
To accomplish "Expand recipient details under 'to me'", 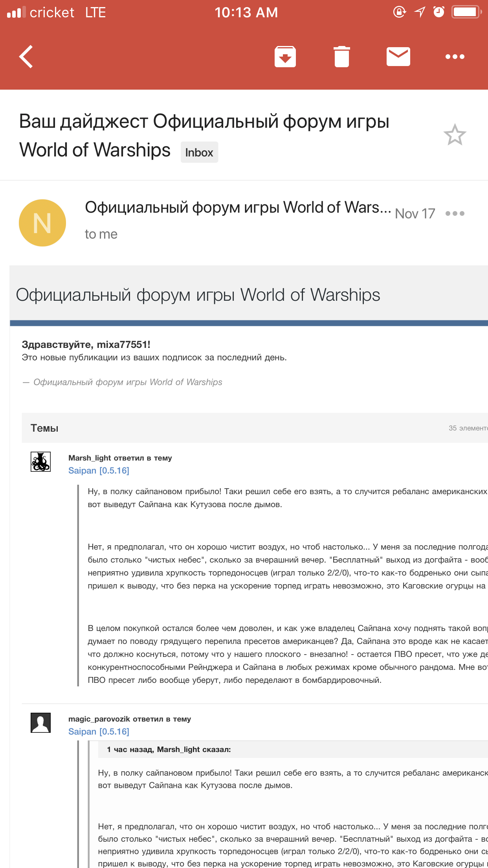I will 101,234.
